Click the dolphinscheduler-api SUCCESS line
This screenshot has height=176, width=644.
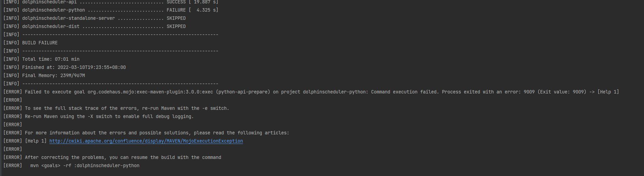(x=111, y=2)
